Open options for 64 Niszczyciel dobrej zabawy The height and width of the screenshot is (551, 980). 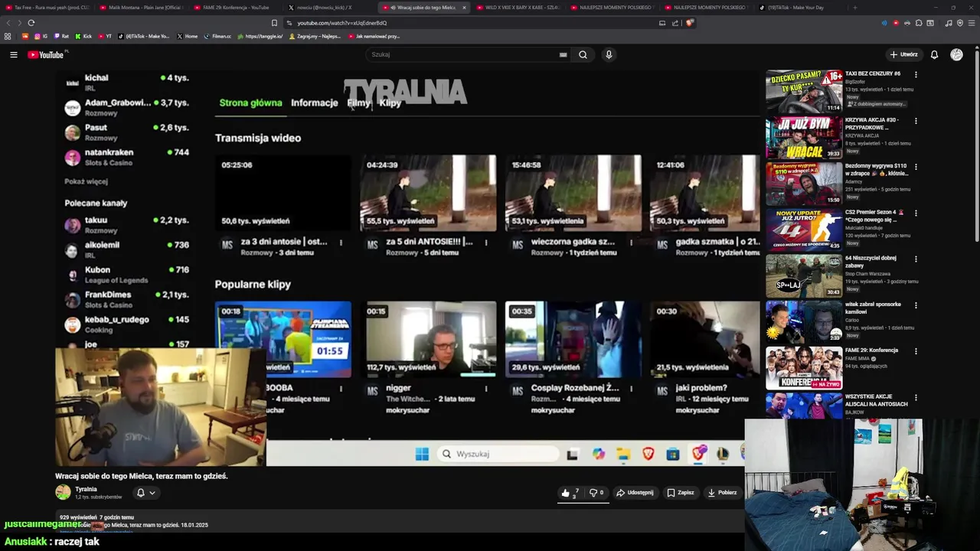point(916,259)
